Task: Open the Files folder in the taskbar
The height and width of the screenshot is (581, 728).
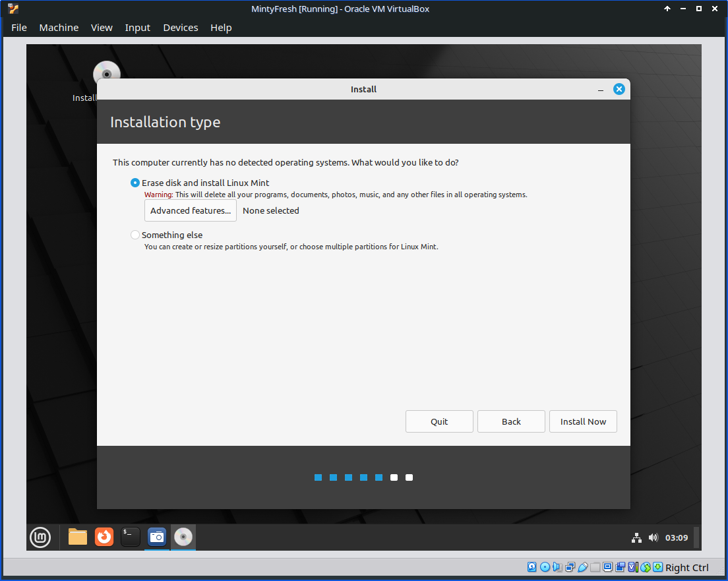Action: [78, 537]
